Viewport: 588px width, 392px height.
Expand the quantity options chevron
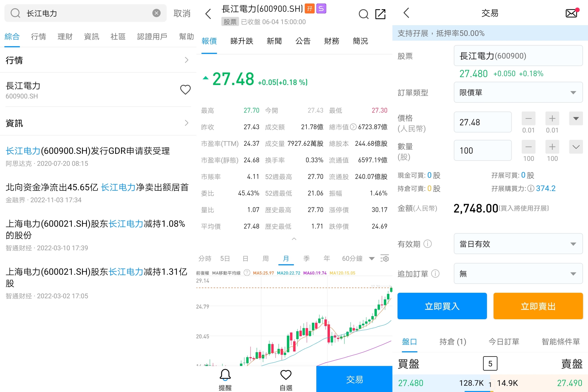point(576,147)
